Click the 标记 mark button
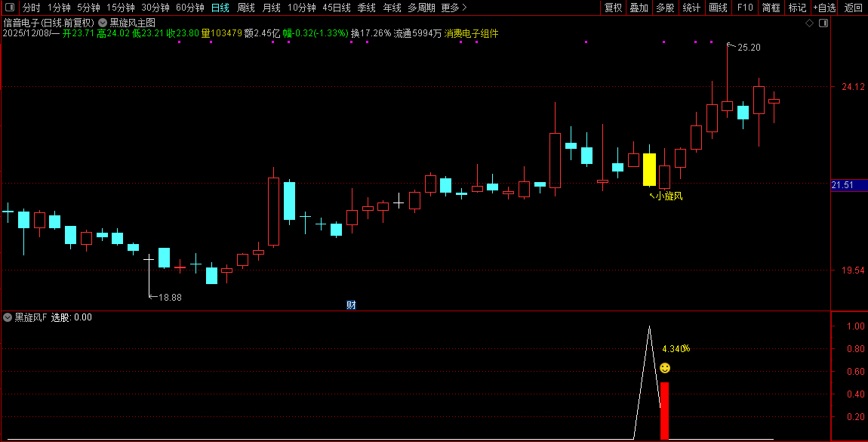 (797, 8)
